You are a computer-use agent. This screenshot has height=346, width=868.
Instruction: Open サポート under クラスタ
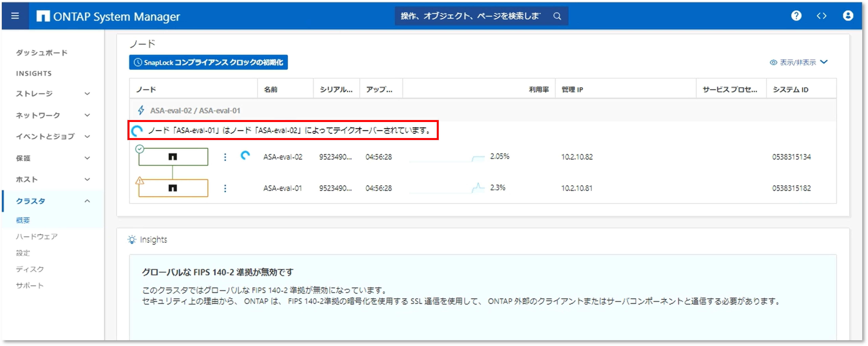[x=30, y=286]
